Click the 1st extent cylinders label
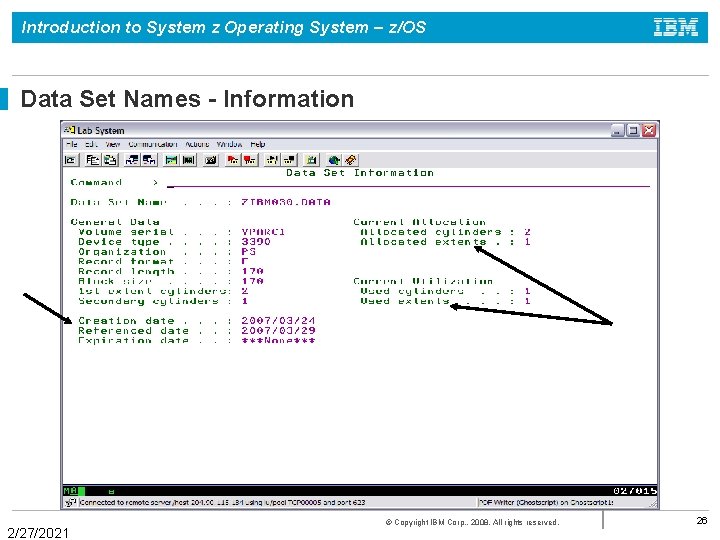This screenshot has height=540, width=720. [152, 291]
